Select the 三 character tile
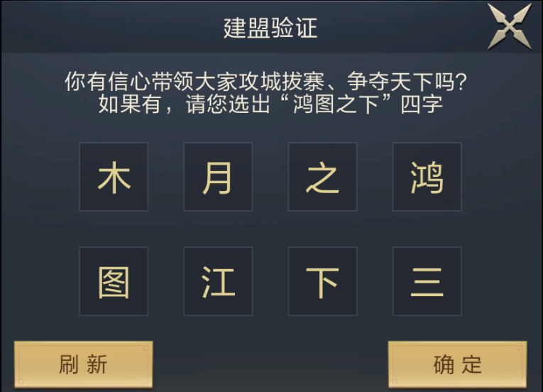 tap(427, 281)
